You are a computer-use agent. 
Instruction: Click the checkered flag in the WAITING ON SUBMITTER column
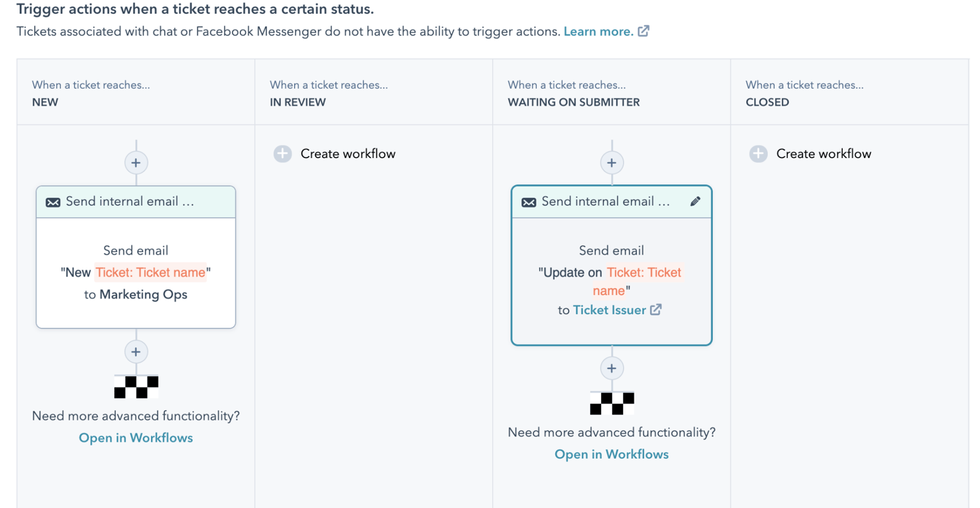(x=612, y=403)
